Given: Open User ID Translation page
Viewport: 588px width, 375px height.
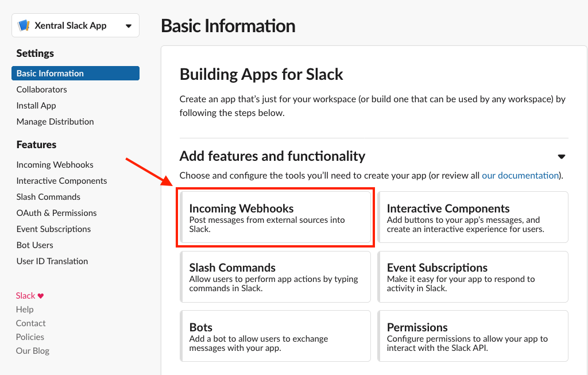Looking at the screenshot, I should (52, 261).
